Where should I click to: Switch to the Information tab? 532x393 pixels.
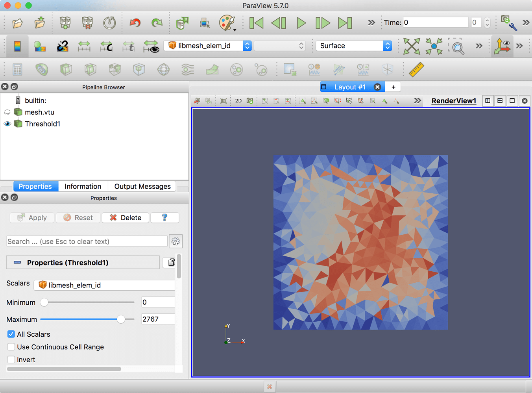[83, 186]
